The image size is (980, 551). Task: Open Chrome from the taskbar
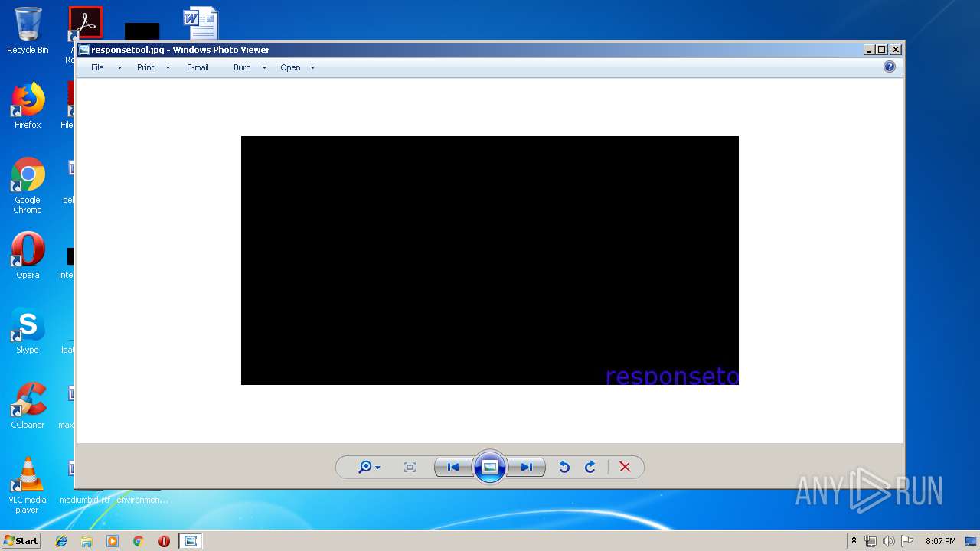(x=138, y=541)
